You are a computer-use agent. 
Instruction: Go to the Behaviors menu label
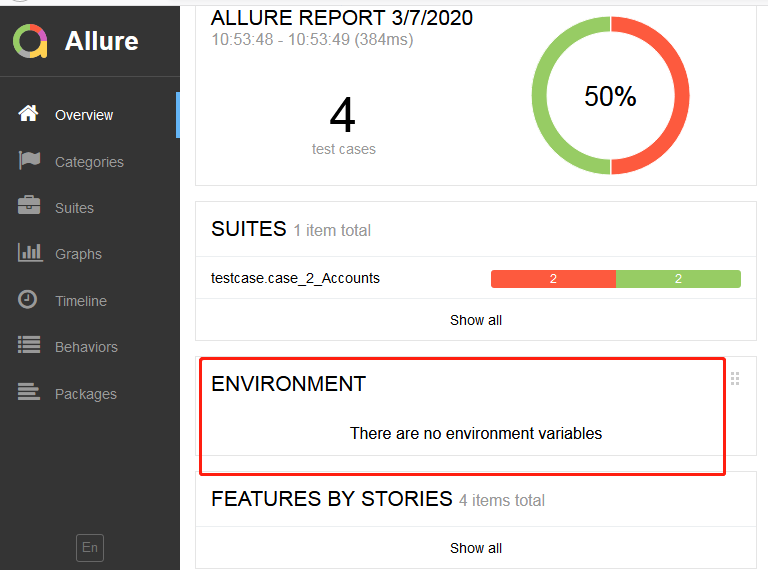[x=86, y=347]
